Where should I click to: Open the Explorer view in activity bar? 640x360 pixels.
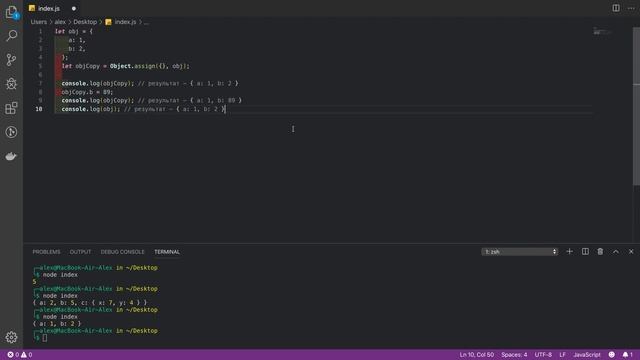click(11, 12)
